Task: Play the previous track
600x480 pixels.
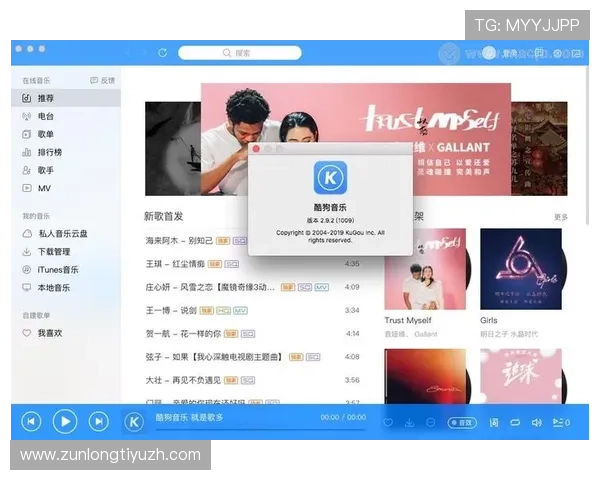Action: click(x=31, y=422)
